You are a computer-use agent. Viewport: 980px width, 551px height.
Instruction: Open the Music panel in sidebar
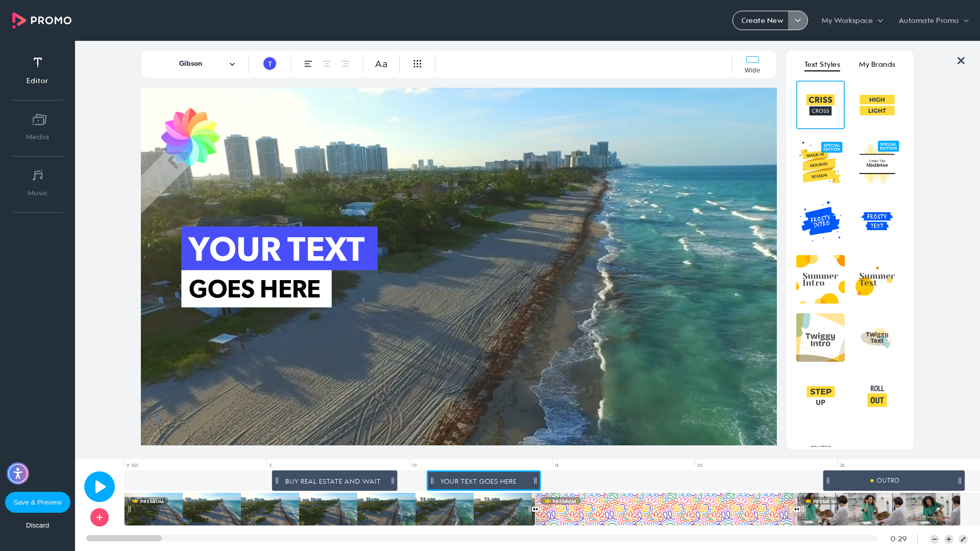(37, 183)
